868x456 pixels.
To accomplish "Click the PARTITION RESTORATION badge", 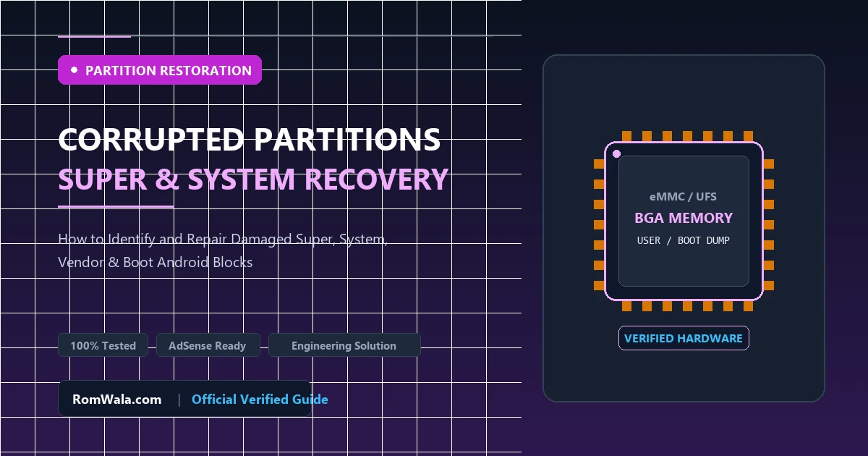I will click(160, 70).
